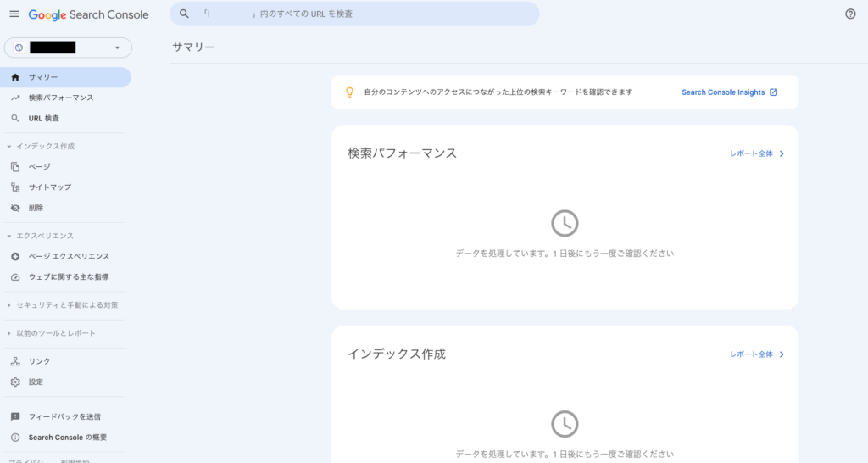
Task: Open the property selector dropdown arrow
Action: (117, 48)
